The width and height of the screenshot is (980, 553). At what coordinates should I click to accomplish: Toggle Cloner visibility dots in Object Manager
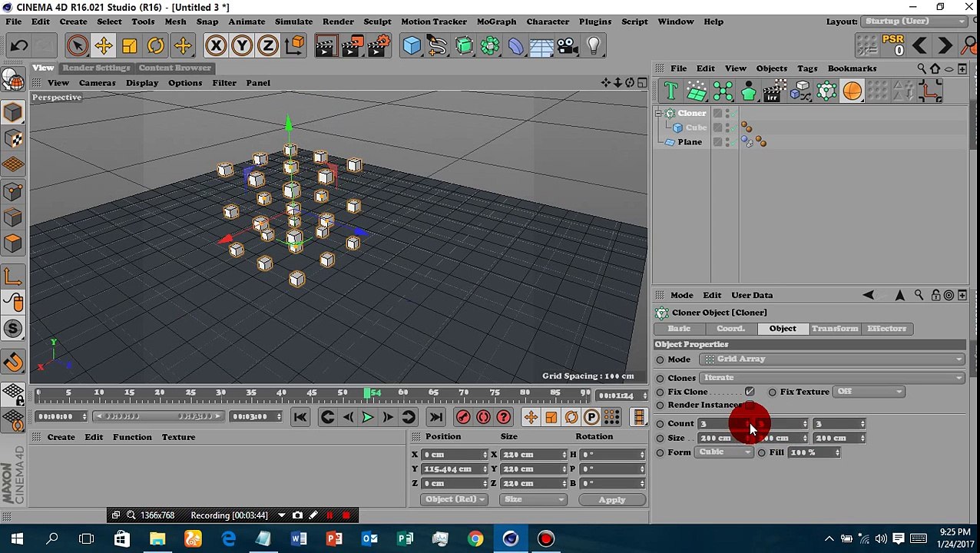[x=727, y=114]
